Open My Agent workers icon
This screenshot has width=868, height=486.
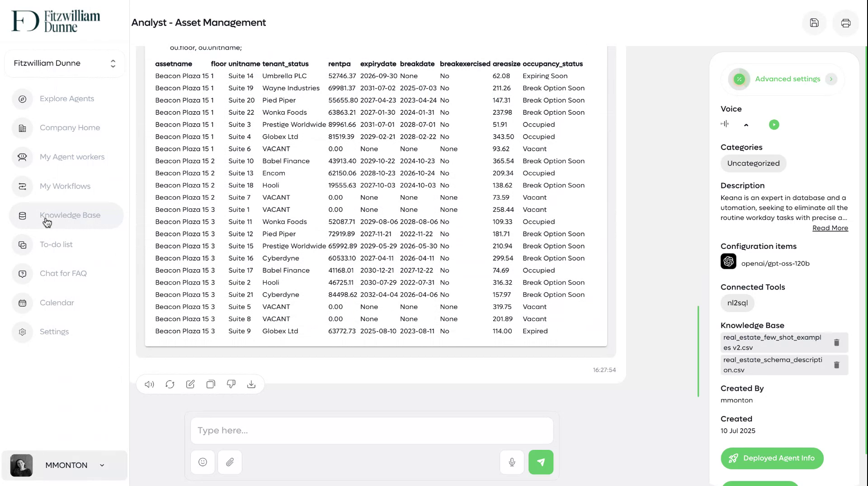22,157
